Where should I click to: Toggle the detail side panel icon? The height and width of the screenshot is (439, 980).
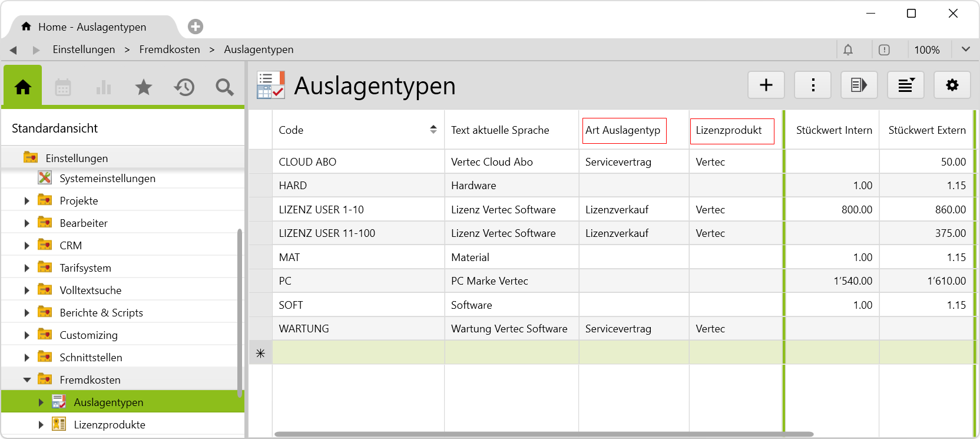click(859, 85)
